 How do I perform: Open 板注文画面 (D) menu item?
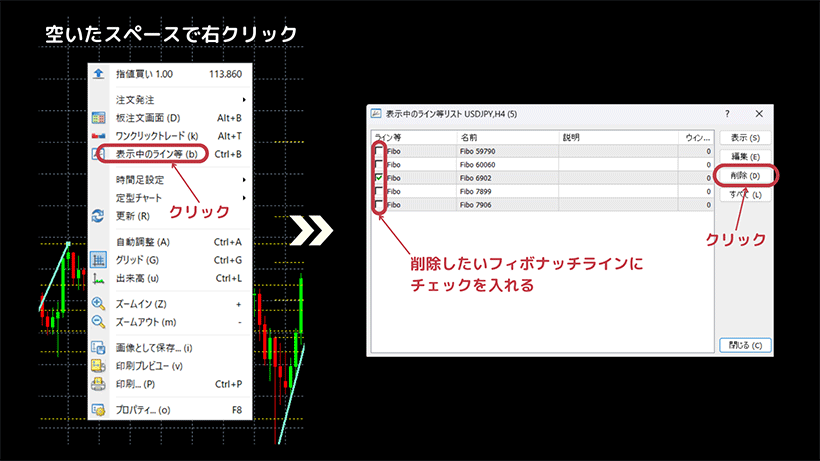pyautogui.click(x=170, y=118)
